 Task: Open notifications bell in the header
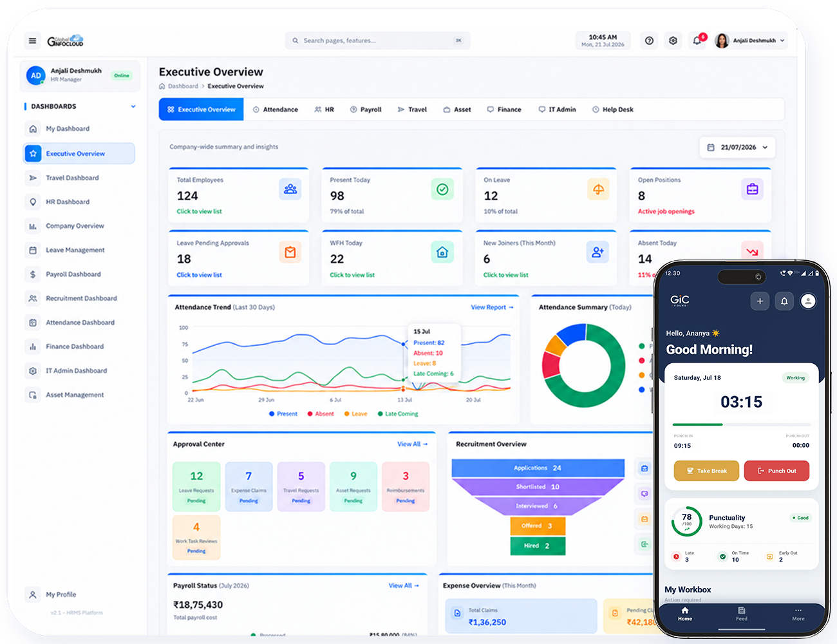coord(697,41)
